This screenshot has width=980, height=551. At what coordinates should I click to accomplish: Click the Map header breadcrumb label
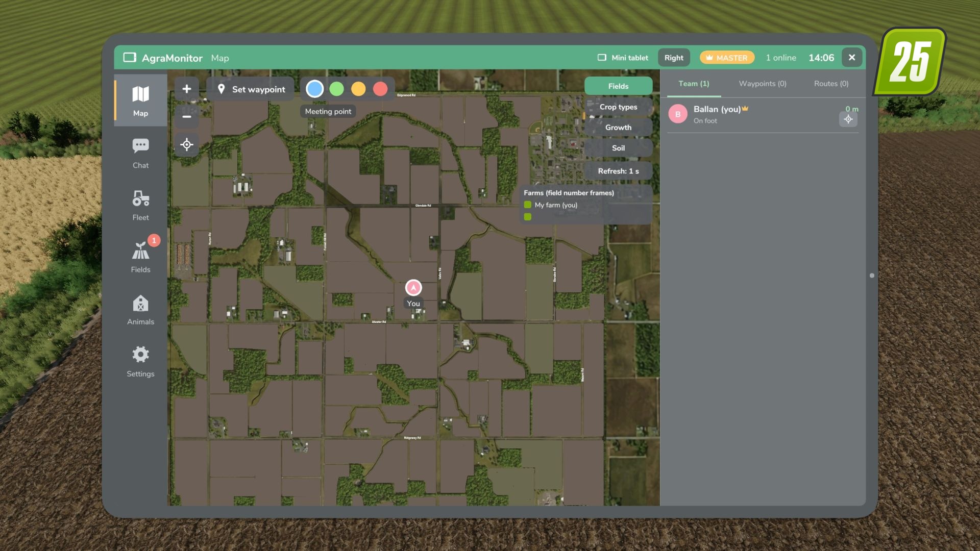coord(220,58)
